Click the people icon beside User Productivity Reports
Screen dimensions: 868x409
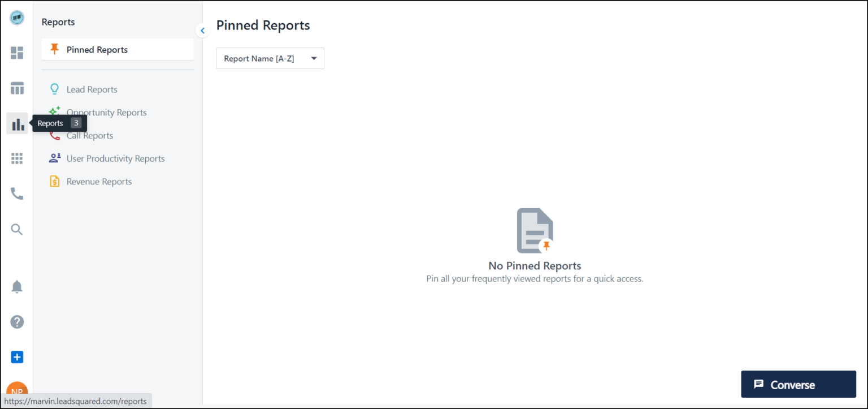54,158
